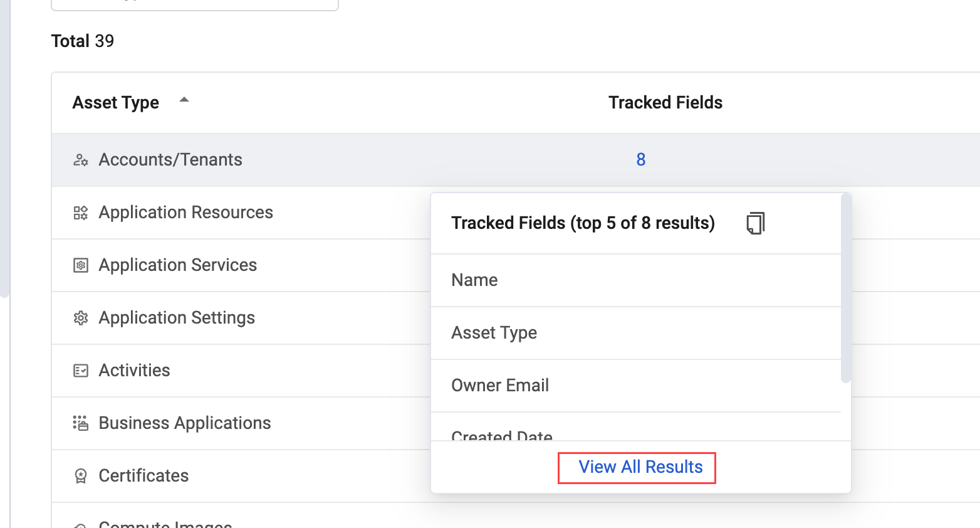Click the Business Applications icon

80,423
